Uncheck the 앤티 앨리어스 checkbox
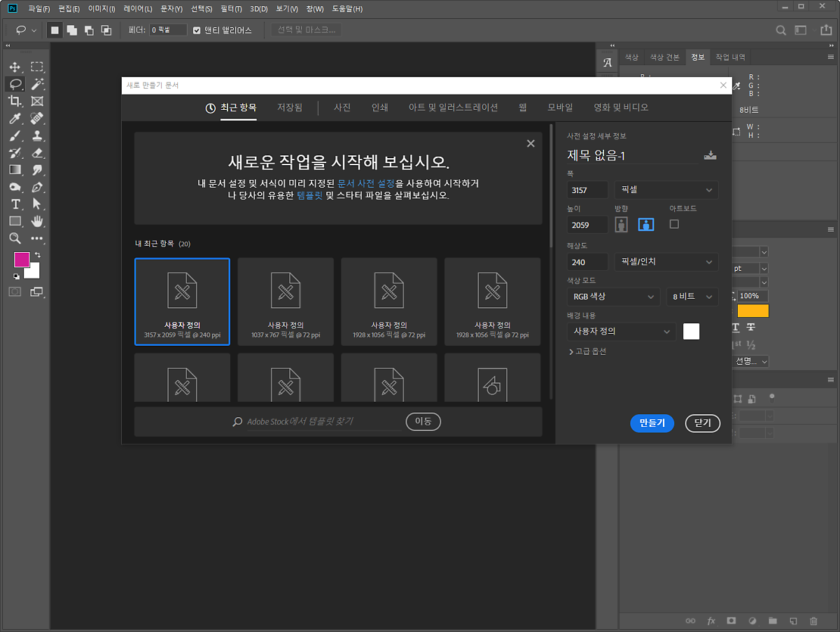This screenshot has width=840, height=632. tap(197, 30)
